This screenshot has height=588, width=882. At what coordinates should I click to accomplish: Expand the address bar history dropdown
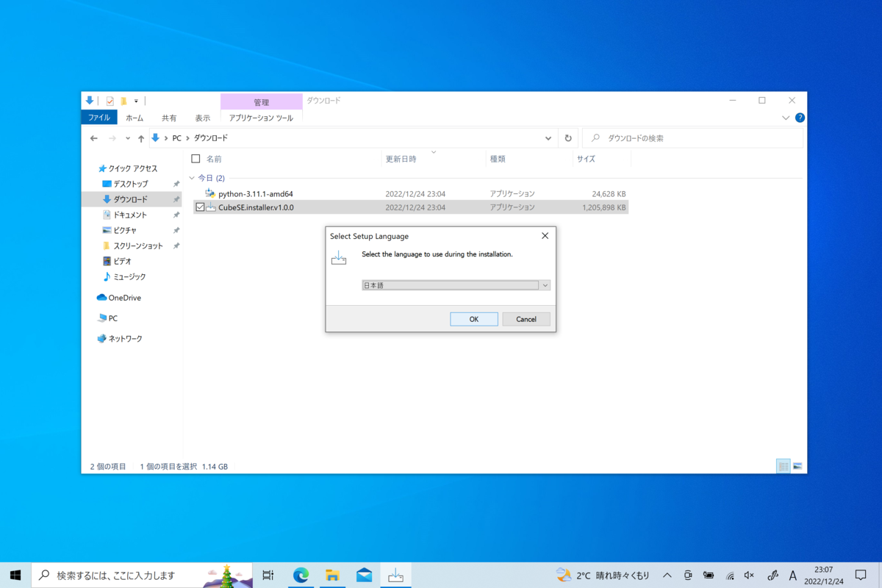point(548,138)
